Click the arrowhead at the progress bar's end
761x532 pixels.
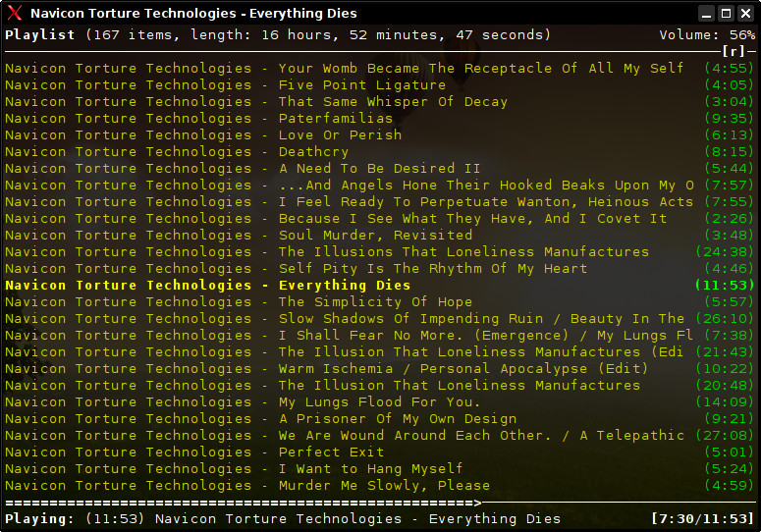tap(477, 503)
